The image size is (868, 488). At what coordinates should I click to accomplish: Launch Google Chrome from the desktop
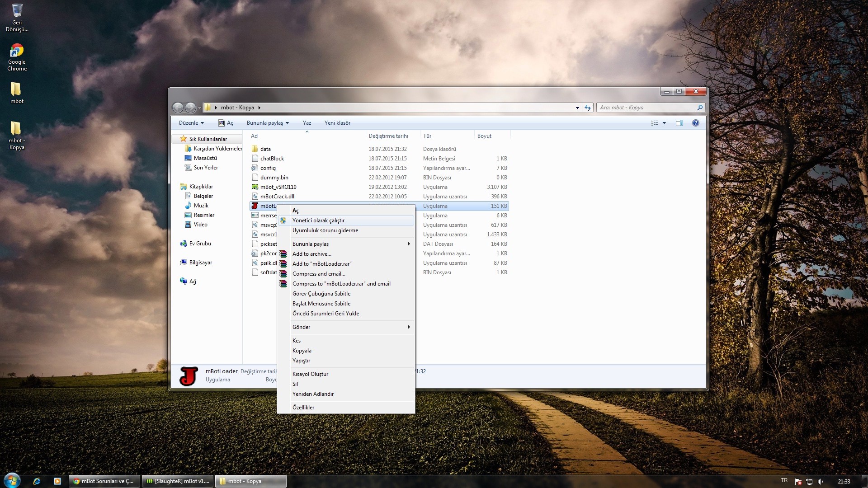[17, 57]
